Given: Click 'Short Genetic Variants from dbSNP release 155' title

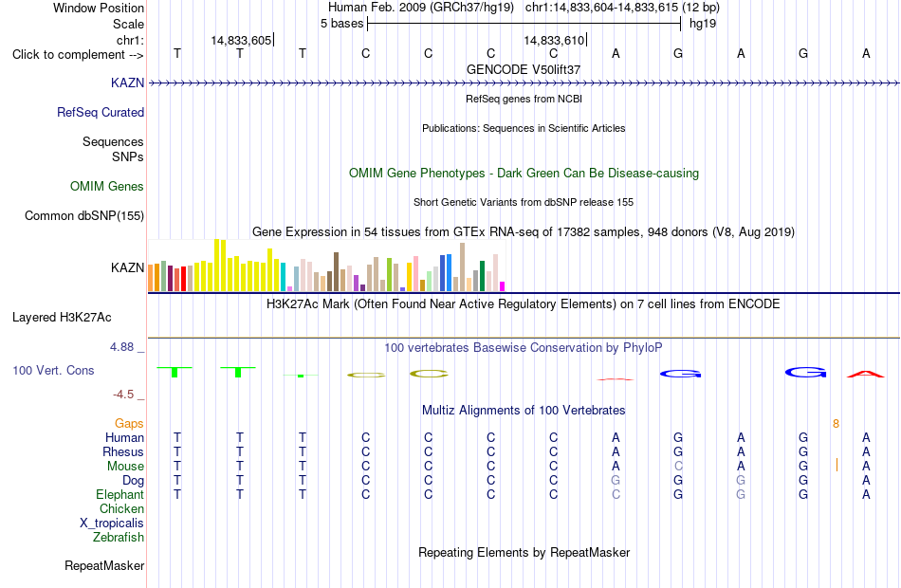Looking at the screenshot, I should pos(524,202).
